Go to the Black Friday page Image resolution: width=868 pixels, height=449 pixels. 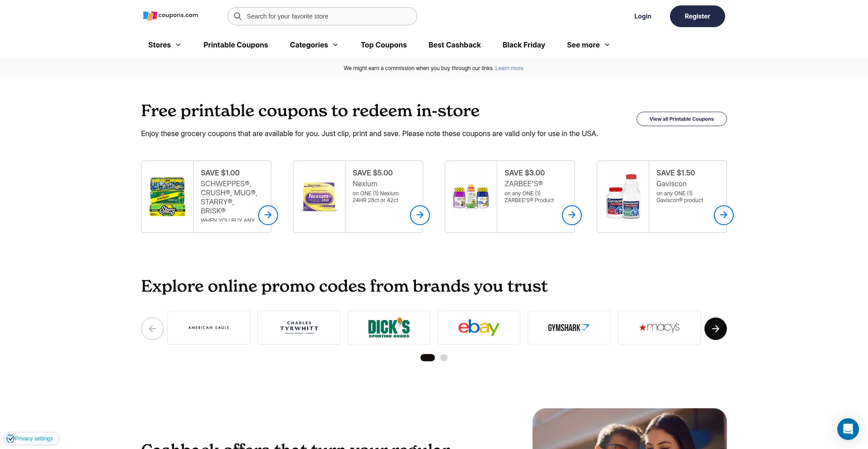coord(524,45)
